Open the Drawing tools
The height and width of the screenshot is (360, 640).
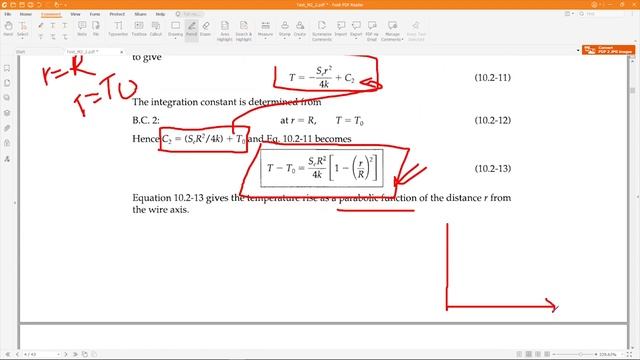coord(176,28)
